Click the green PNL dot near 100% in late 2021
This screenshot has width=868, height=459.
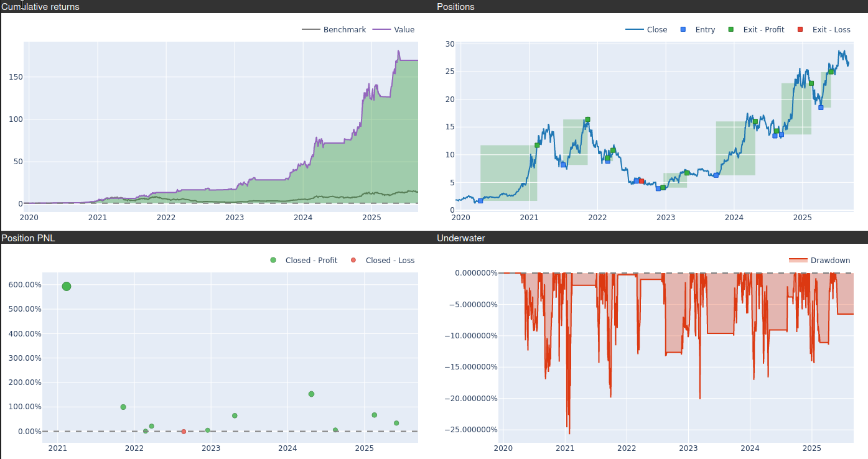(123, 407)
